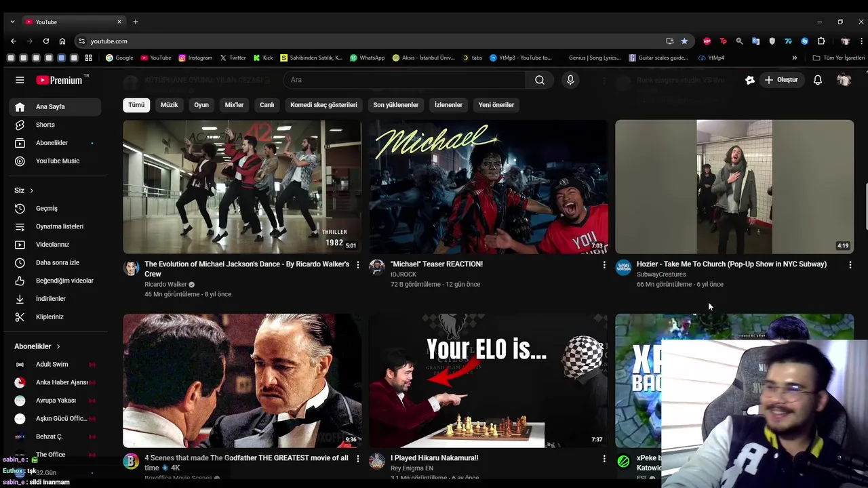This screenshot has width=868, height=488.
Task: Open the YouTube hamburger guide menu
Action: [x=20, y=80]
